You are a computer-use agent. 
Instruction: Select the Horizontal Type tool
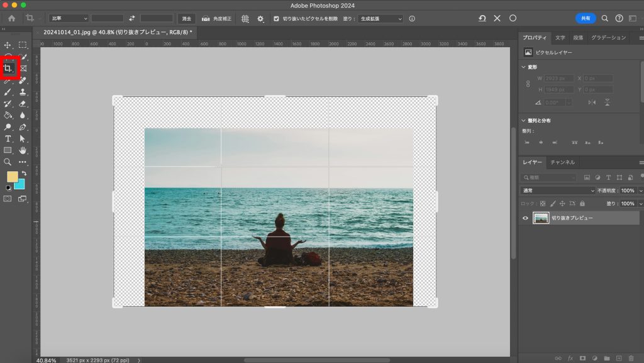coord(8,138)
